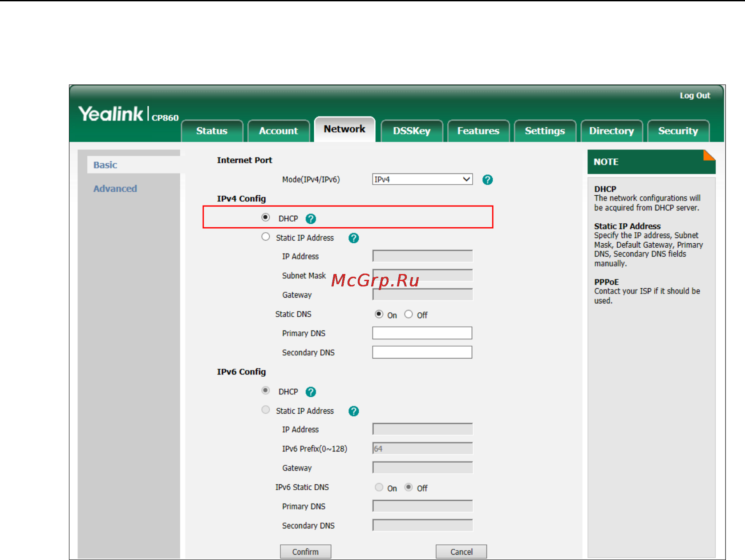The width and height of the screenshot is (745, 560).
Task: Open the Mode(IPv4/IPv6) dropdown
Action: [x=422, y=179]
